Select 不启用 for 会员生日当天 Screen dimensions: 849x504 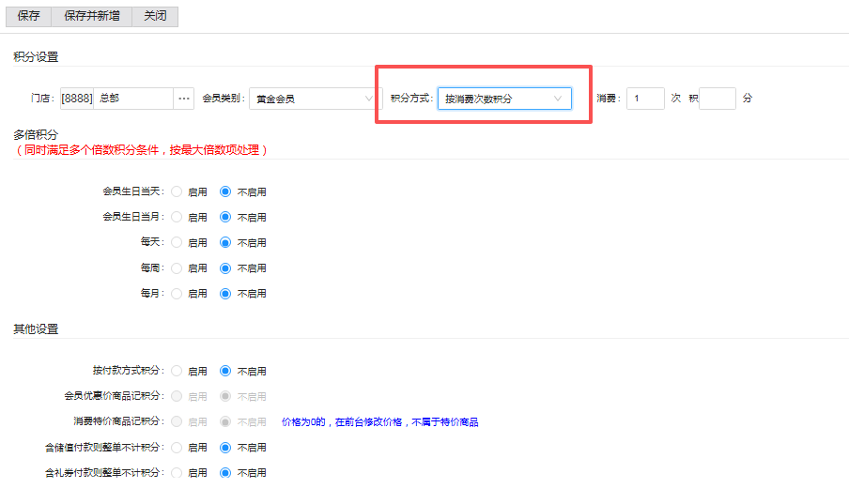point(225,191)
